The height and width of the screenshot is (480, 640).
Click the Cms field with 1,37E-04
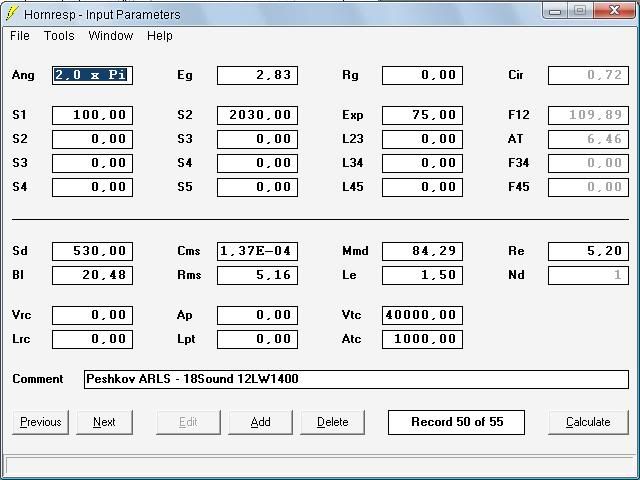[x=257, y=251]
